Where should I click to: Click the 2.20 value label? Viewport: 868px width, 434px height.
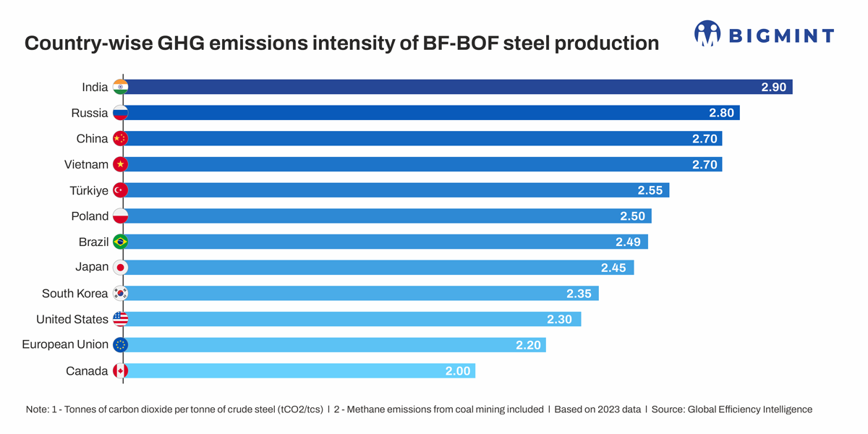pos(528,345)
